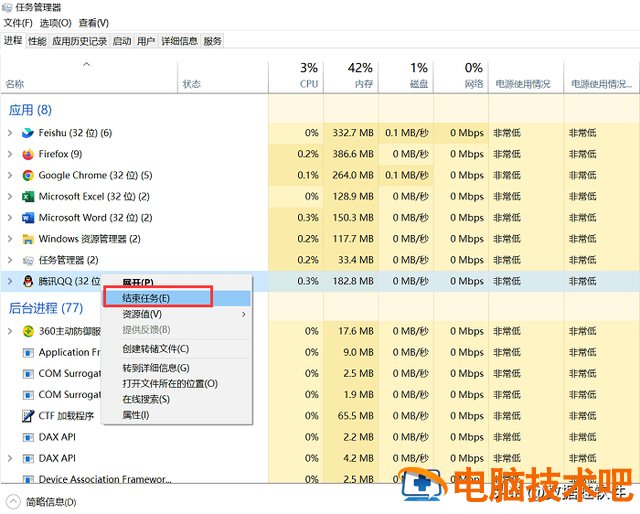Click the first COM Surrogate icon (2.5 MB)
Screen dimensions: 640x514
[28, 374]
